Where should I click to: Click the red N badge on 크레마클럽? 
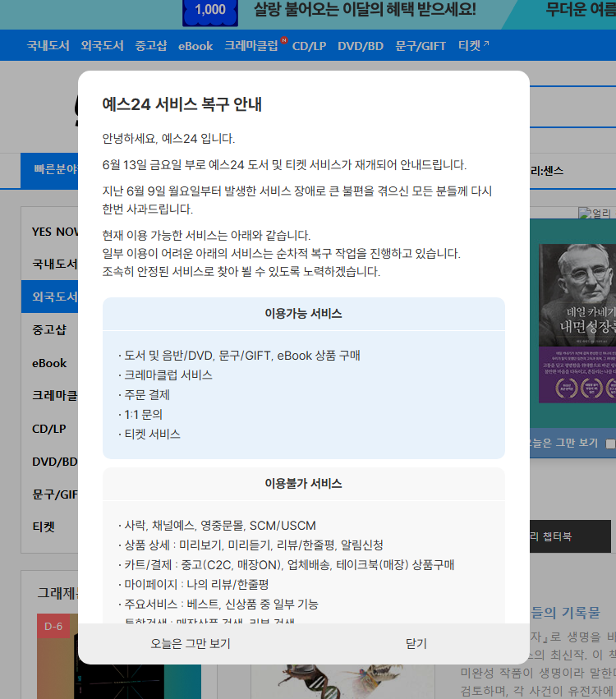[x=283, y=39]
